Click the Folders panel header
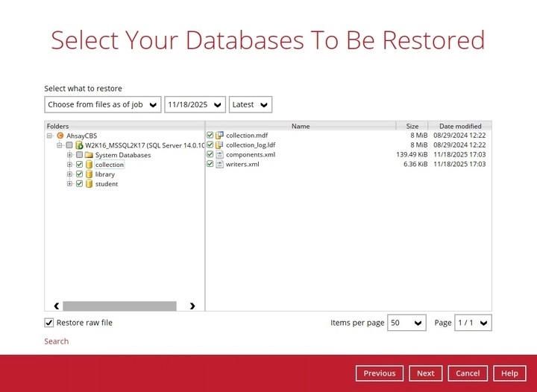 [x=125, y=126]
